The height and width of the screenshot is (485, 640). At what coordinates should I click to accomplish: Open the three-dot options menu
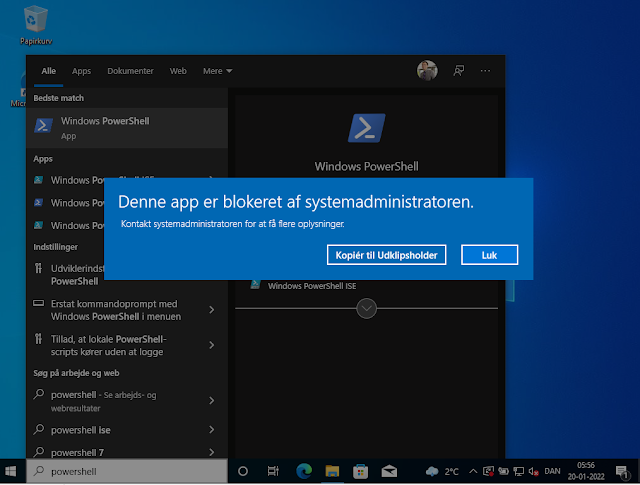pos(485,71)
